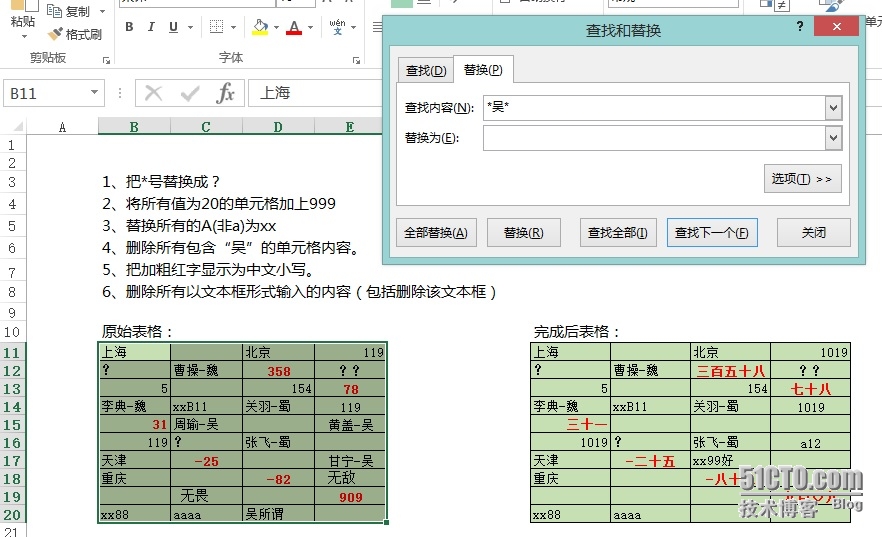Select row 15 header
The image size is (882, 537).
pos(12,425)
